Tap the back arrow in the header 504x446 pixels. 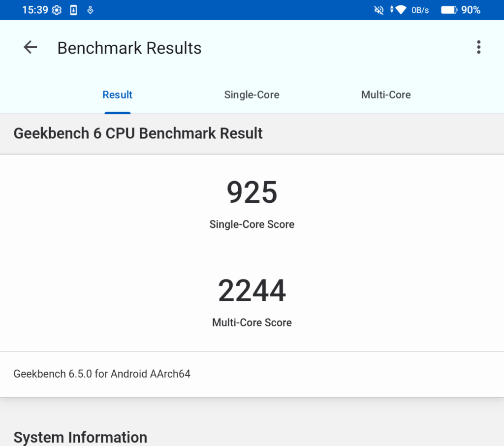31,47
